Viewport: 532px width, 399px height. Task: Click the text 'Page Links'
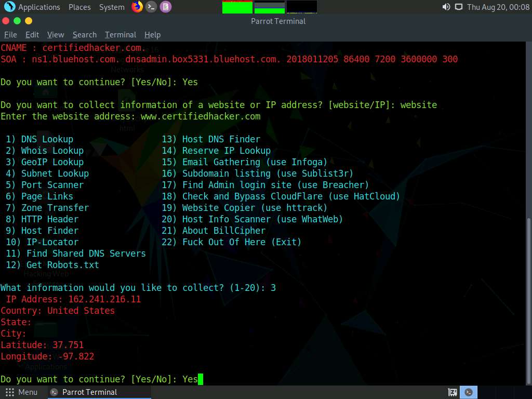47,196
